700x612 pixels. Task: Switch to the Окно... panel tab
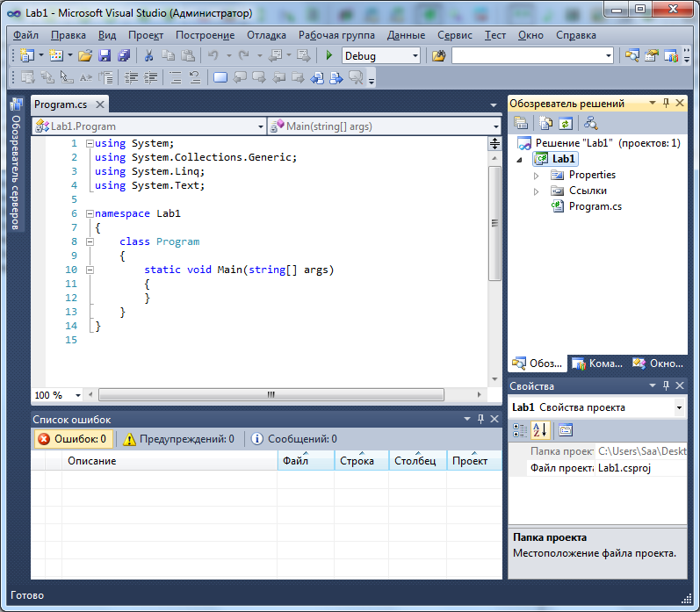click(x=658, y=364)
